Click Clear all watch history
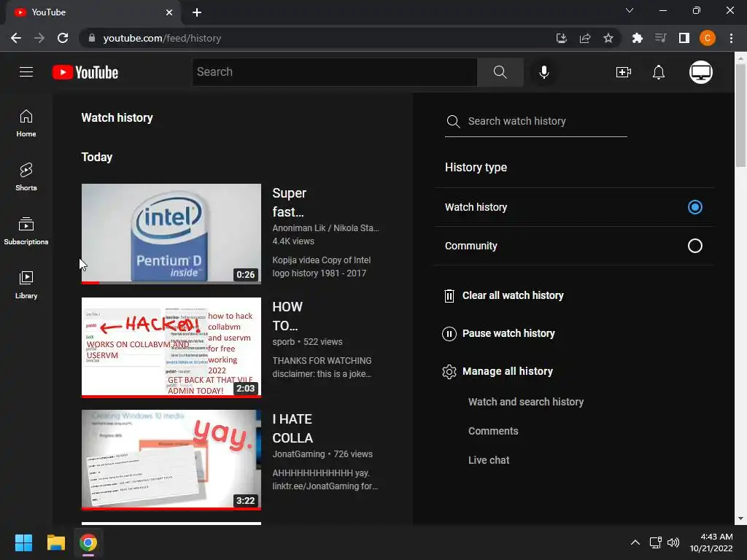The width and height of the screenshot is (747, 560). tap(513, 295)
